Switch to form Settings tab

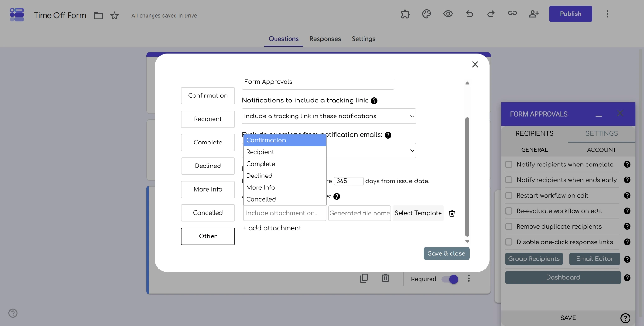[x=364, y=39]
